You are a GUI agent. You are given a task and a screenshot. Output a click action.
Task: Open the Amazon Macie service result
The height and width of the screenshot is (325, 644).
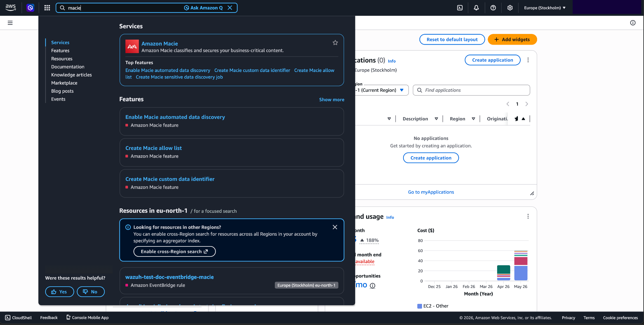coord(160,44)
